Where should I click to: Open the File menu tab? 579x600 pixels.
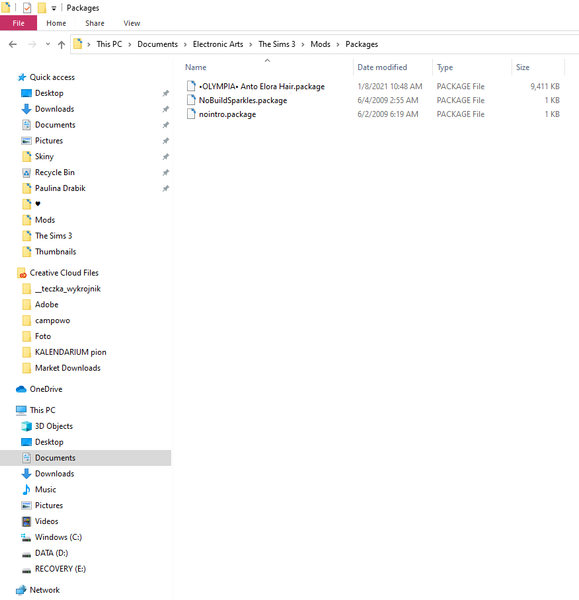[x=18, y=23]
